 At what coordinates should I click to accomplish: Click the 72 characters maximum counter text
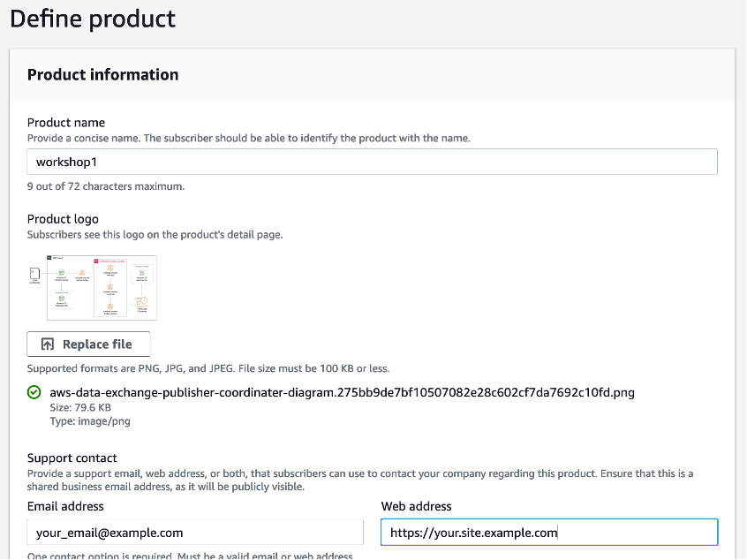pos(106,186)
